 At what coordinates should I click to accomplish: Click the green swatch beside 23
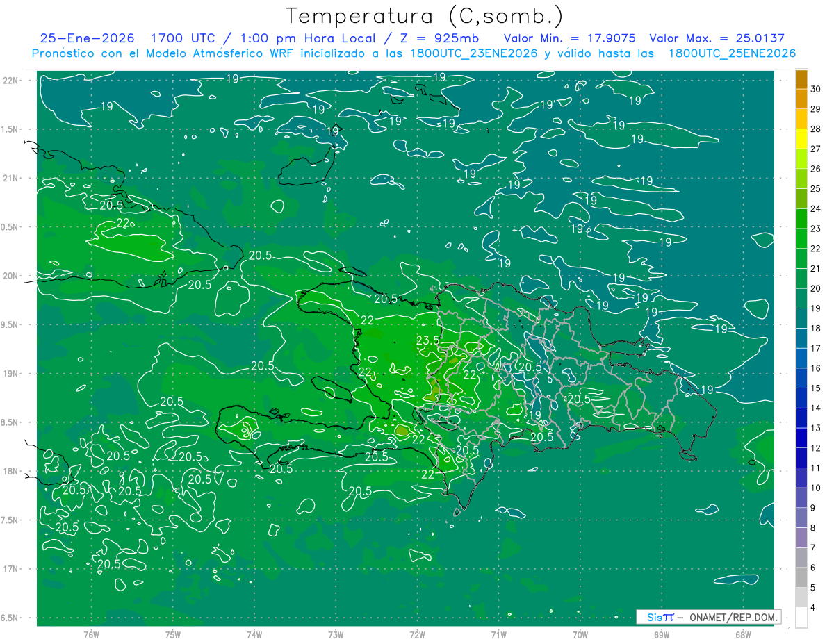pos(801,229)
